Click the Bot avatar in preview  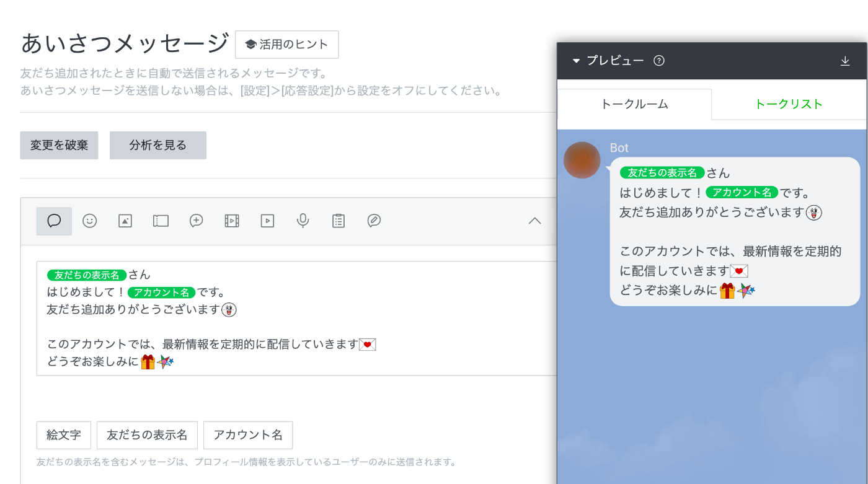tap(582, 160)
